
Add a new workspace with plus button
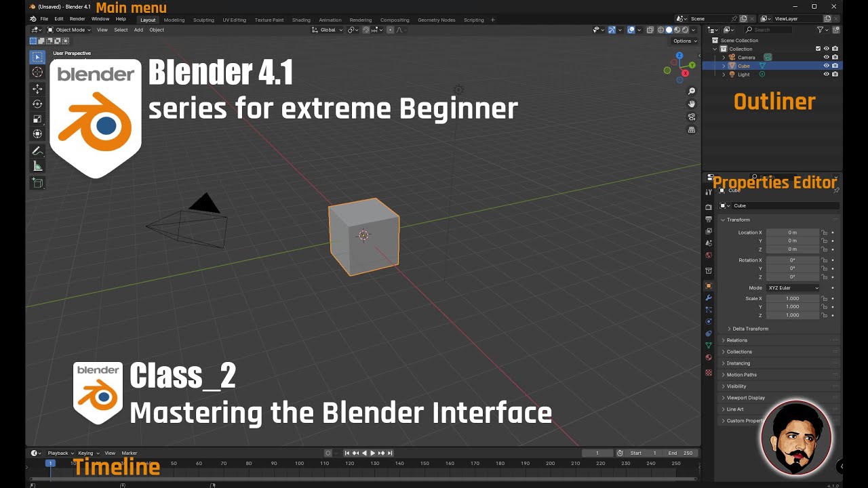tap(492, 20)
